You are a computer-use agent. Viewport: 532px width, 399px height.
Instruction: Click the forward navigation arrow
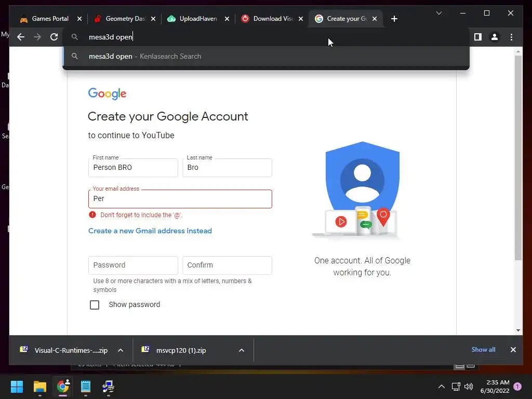pos(37,37)
